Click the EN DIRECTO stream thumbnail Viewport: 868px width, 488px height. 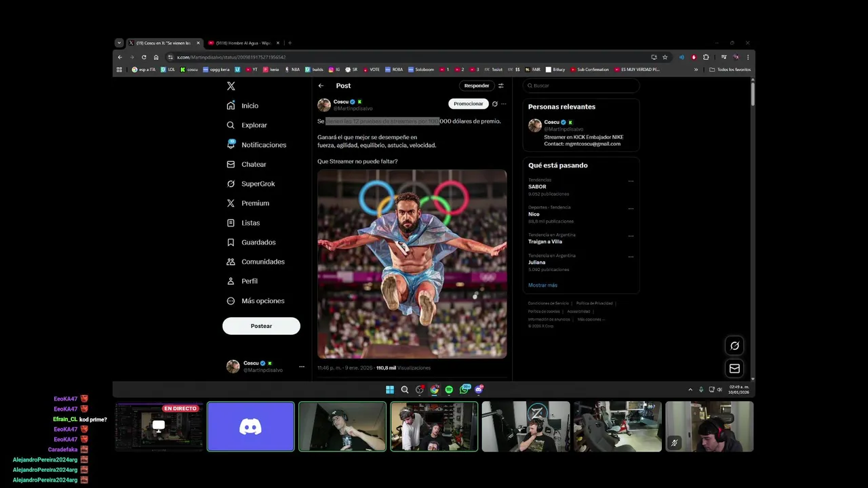click(x=159, y=426)
